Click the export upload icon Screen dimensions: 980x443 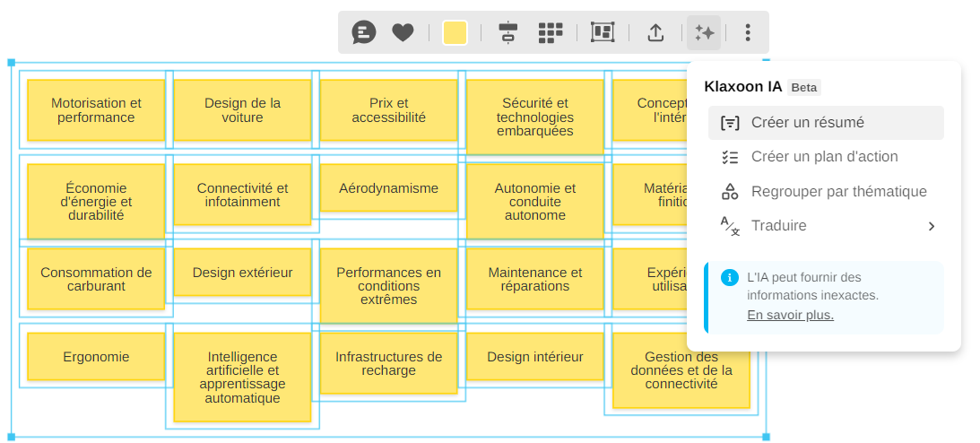point(655,33)
